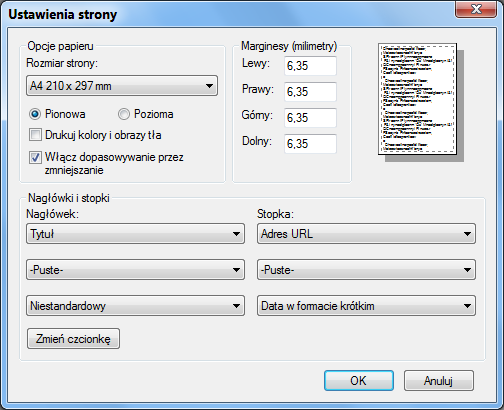Click the Zmień czcionkę button
Viewport: 504px width, 410px height.
[x=73, y=339]
